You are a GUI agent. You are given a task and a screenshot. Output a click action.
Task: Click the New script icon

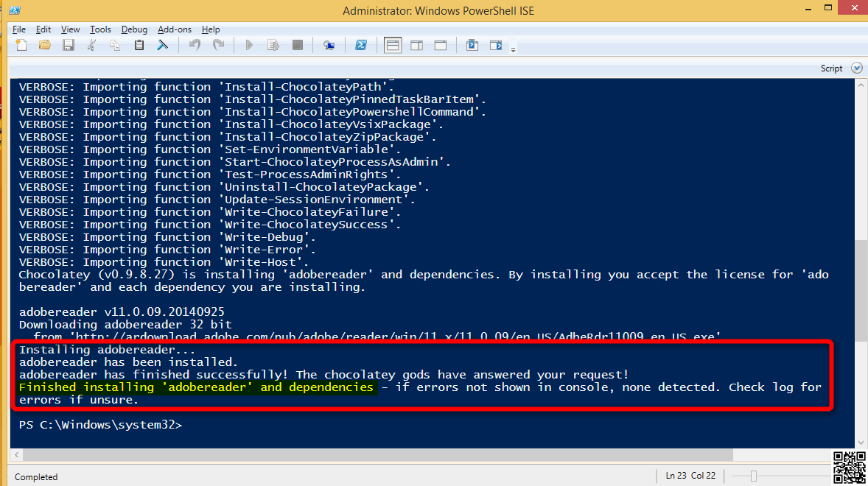pyautogui.click(x=21, y=46)
